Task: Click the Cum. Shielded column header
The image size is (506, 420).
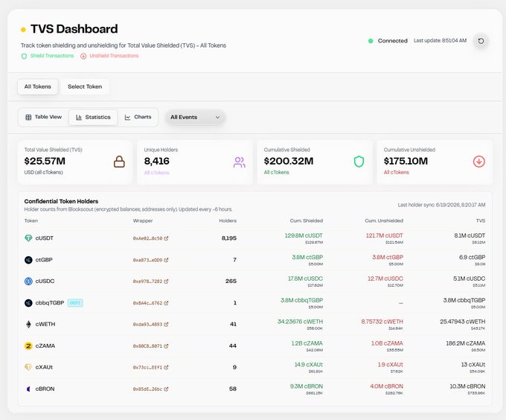Action: pyautogui.click(x=307, y=221)
